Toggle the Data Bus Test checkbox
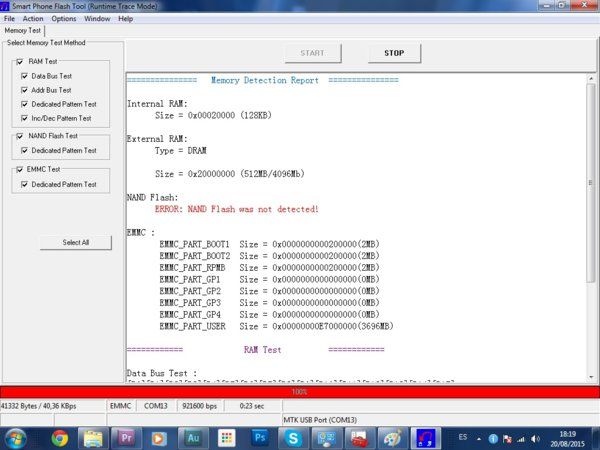The height and width of the screenshot is (450, 600). click(x=24, y=76)
